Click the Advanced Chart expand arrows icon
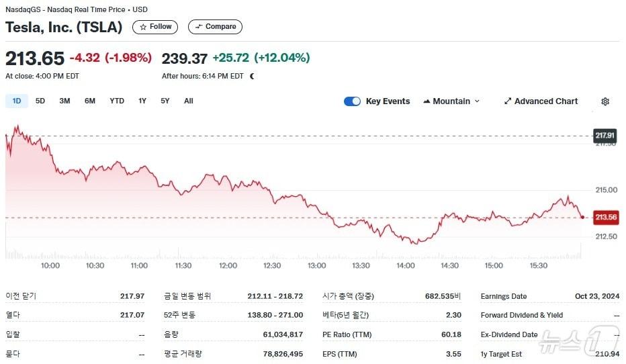Viewport: 626px width, 364px height. (508, 101)
